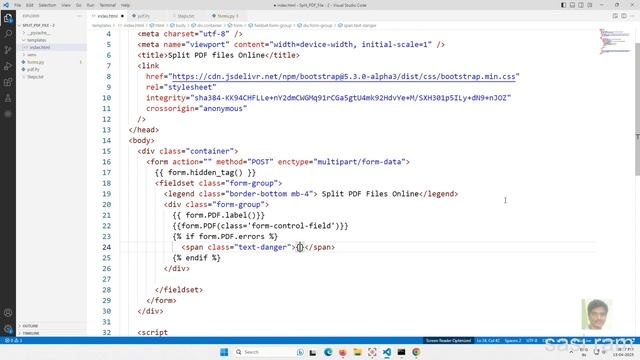The image size is (640, 360).
Task: Switch to the pdf.py editor tab
Action: 144,16
